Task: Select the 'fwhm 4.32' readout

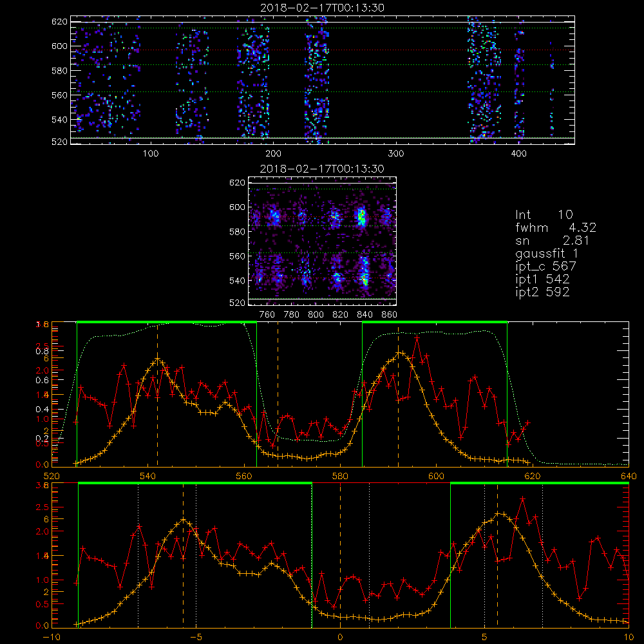Action: coord(556,227)
